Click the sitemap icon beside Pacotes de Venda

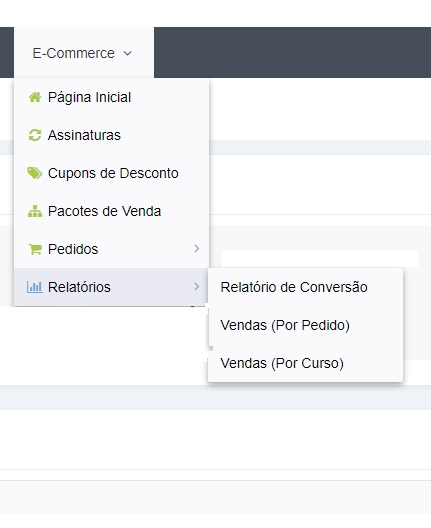(x=35, y=211)
